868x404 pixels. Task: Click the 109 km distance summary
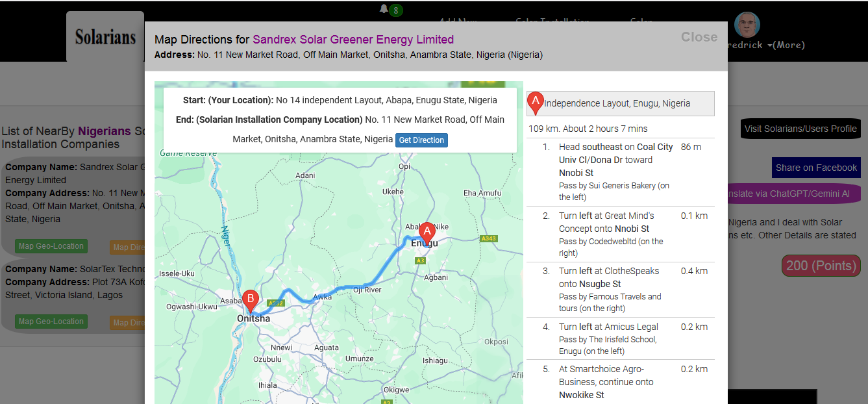[x=588, y=129]
